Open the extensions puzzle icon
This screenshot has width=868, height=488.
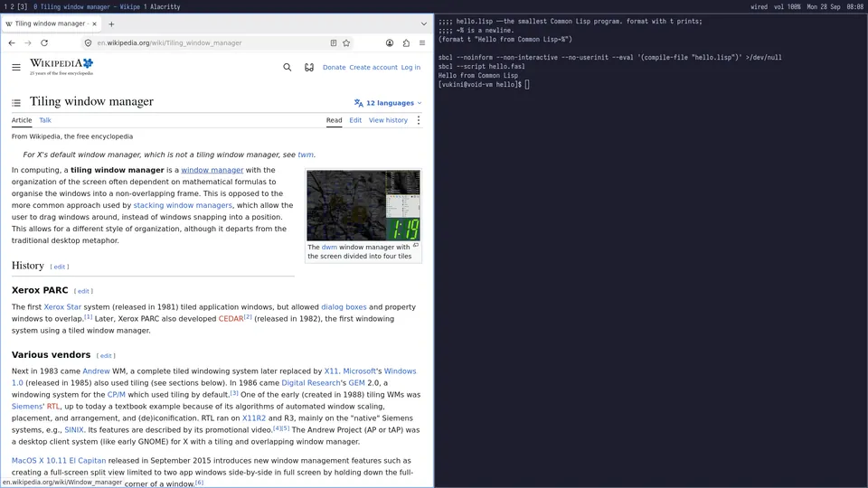point(406,42)
